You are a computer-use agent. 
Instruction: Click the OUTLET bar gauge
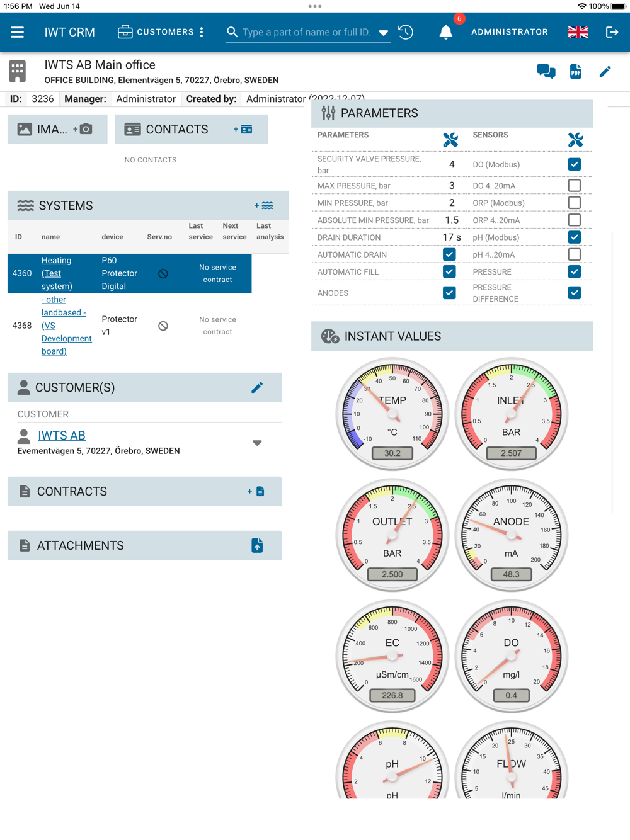[392, 535]
